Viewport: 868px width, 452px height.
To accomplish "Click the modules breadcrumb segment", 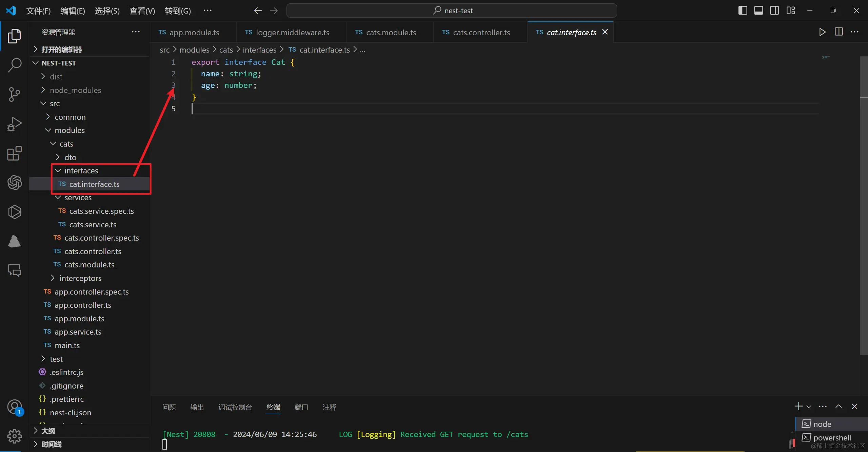I will pyautogui.click(x=194, y=50).
